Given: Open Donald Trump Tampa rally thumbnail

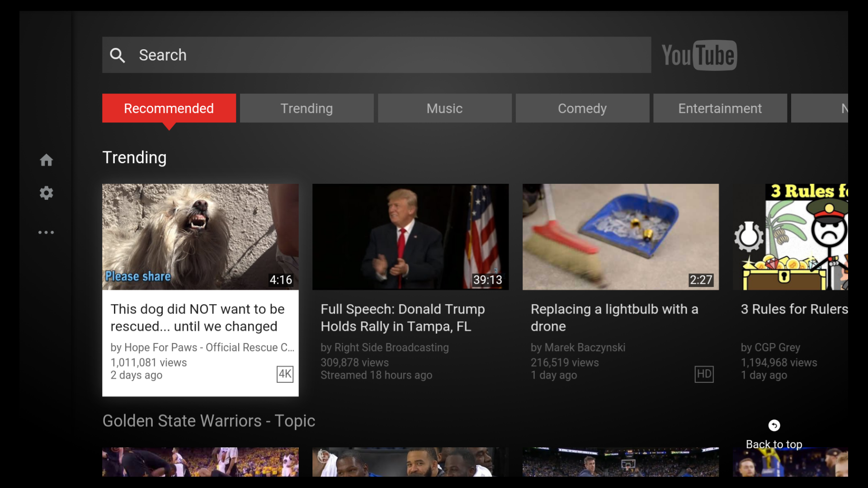Looking at the screenshot, I should point(410,236).
